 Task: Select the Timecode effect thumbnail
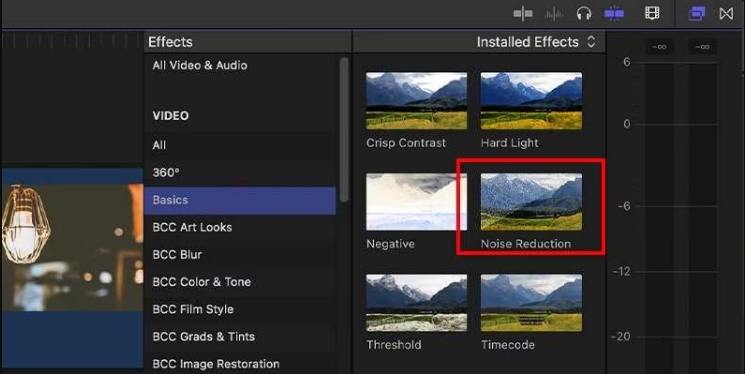tap(531, 303)
